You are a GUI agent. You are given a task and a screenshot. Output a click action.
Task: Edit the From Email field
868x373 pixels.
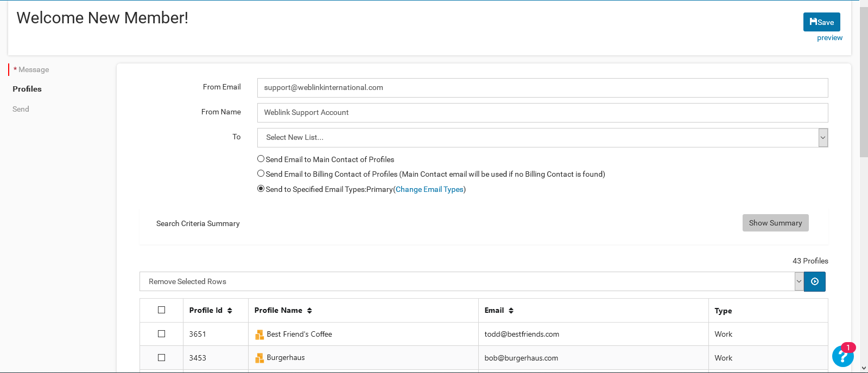pyautogui.click(x=542, y=88)
